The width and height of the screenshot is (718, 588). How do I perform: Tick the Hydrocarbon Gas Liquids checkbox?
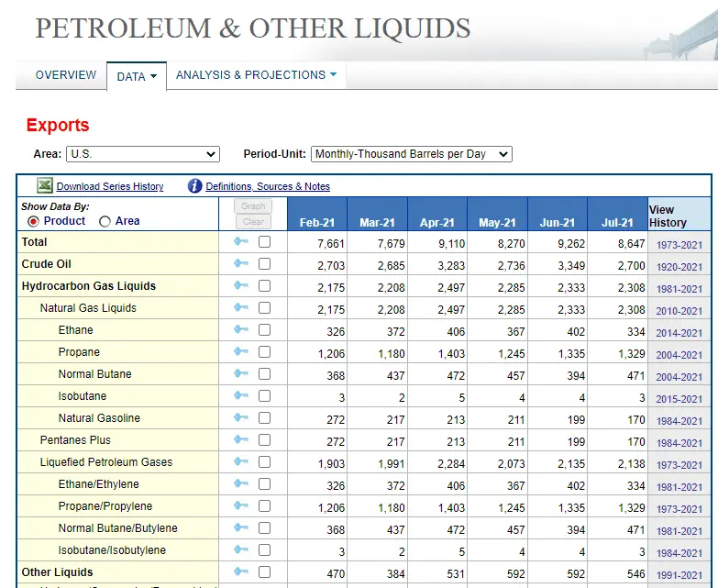pyautogui.click(x=264, y=286)
